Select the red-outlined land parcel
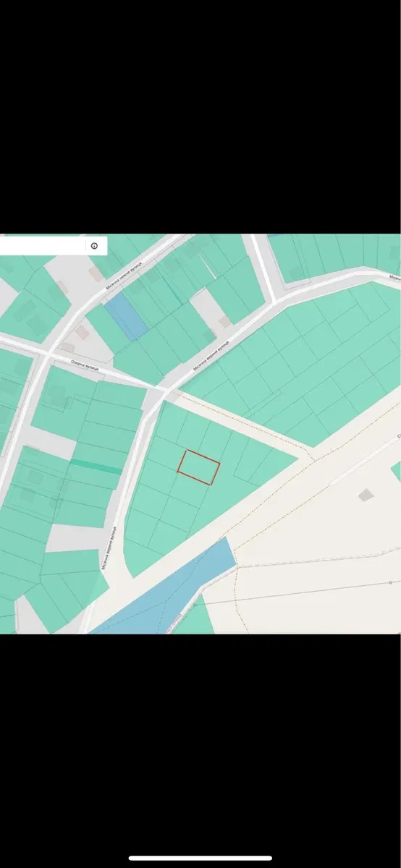This screenshot has width=401, height=868. (198, 467)
